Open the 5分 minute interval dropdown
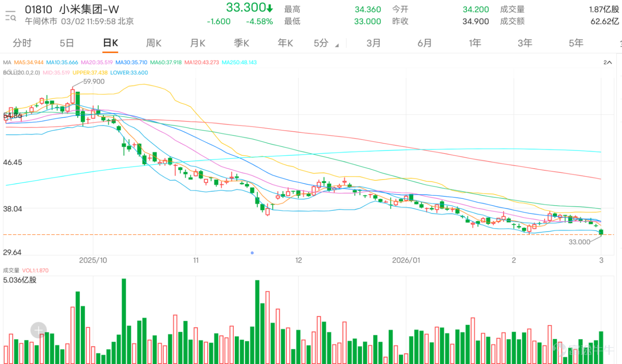622x364 pixels. (326, 43)
